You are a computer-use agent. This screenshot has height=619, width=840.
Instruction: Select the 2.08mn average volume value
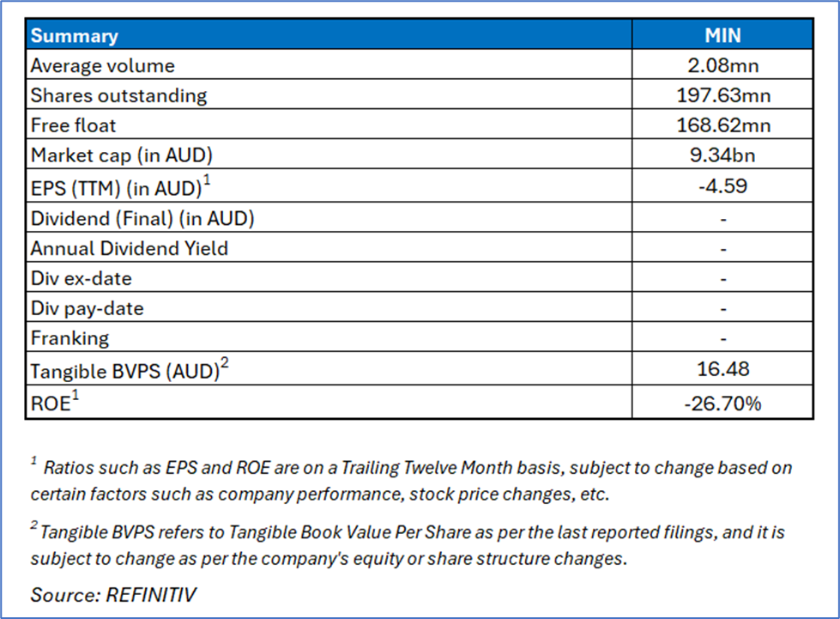(x=722, y=66)
